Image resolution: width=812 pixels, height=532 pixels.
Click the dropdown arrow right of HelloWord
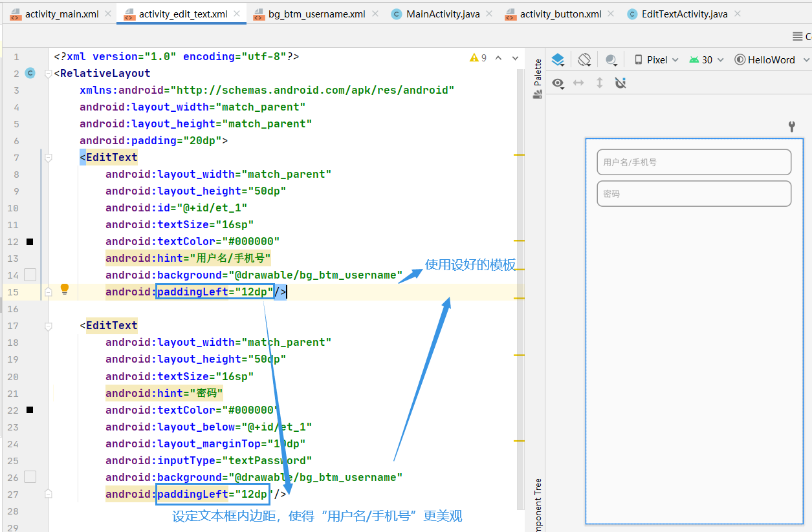pyautogui.click(x=806, y=60)
